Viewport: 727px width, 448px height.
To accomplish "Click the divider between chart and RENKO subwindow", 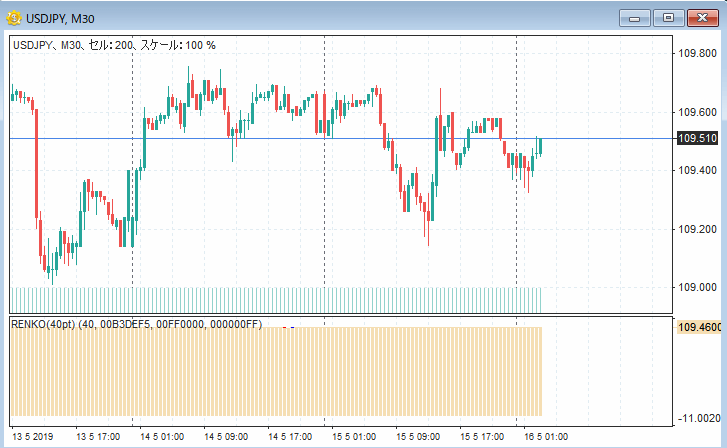I will [340, 315].
